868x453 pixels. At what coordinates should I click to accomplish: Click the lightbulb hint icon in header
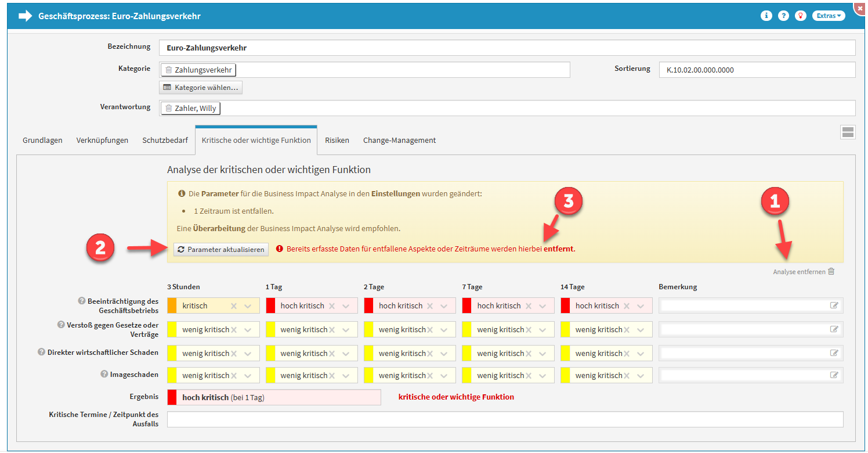click(801, 16)
